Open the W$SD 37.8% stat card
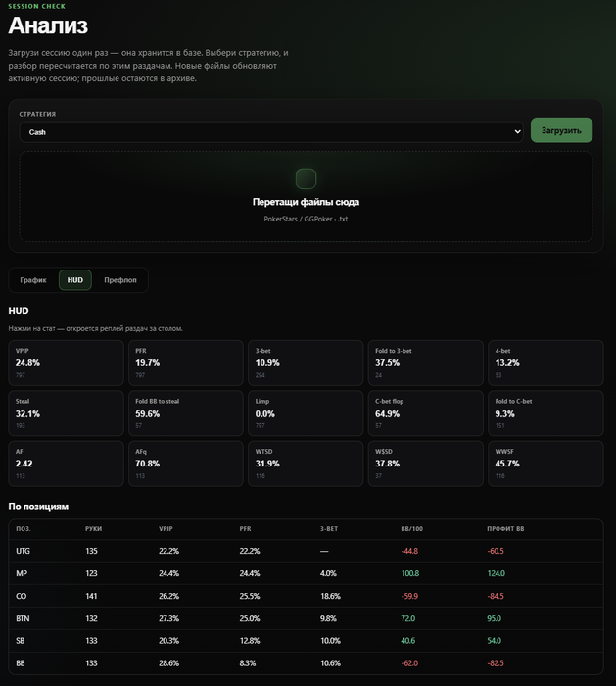 (x=426, y=464)
